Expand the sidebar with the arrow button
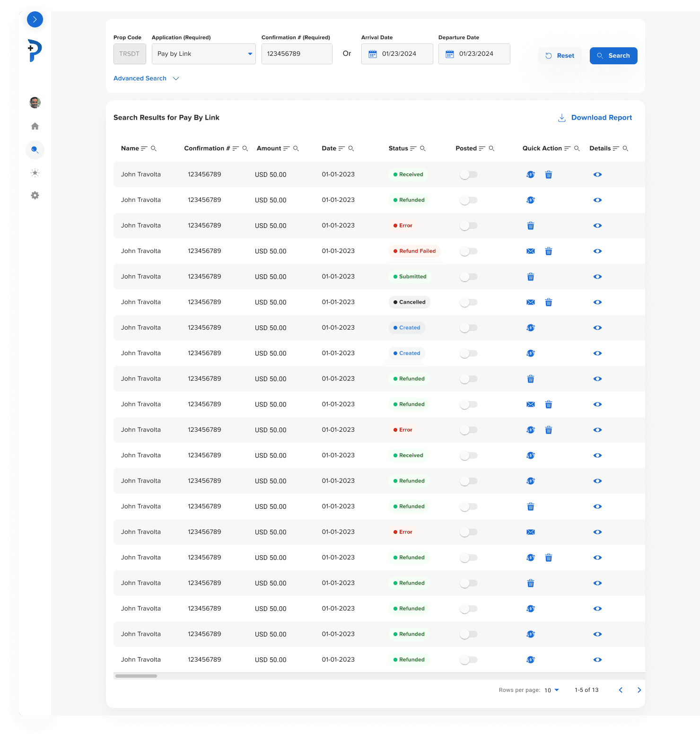 click(35, 19)
